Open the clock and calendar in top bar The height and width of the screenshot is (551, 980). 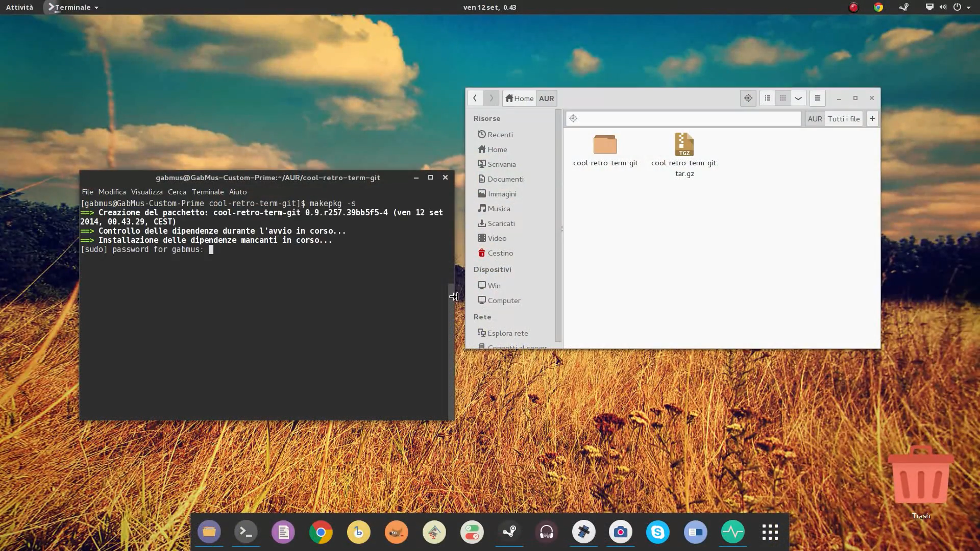click(489, 7)
